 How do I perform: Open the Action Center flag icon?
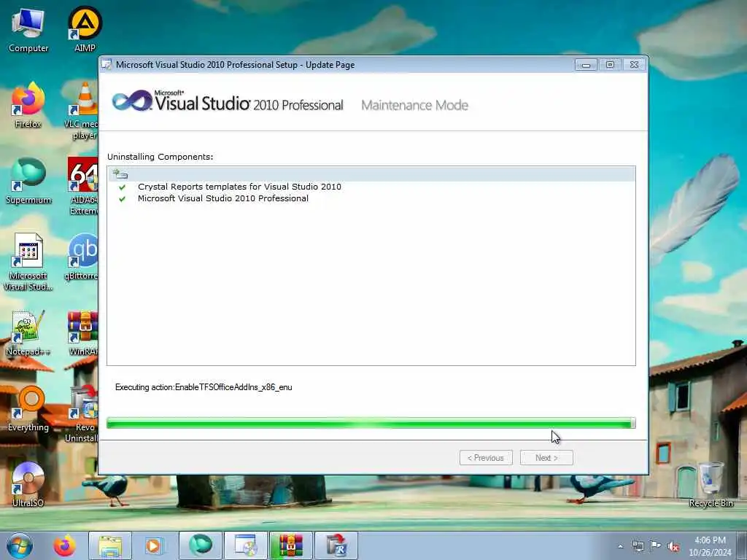(656, 546)
